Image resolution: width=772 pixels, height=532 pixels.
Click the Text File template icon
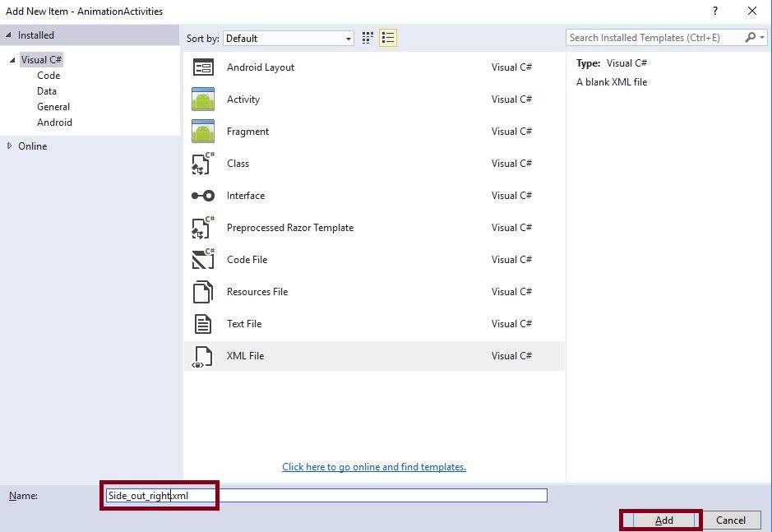click(203, 324)
